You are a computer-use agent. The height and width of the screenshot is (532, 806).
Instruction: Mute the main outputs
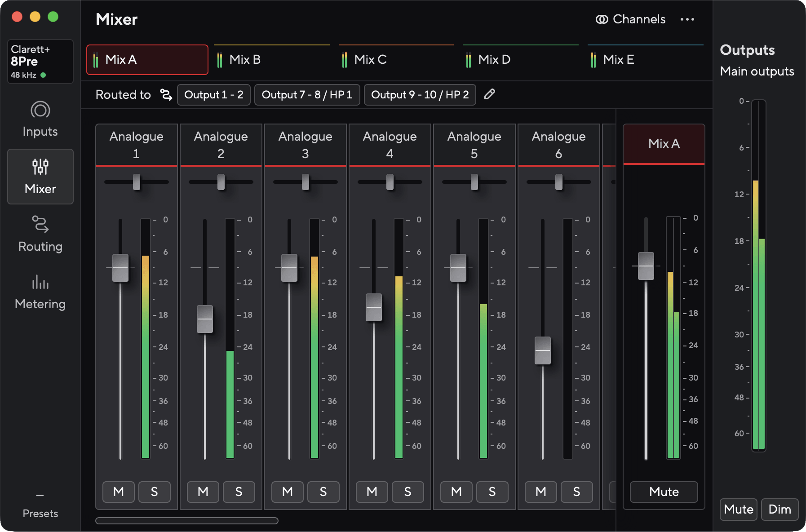point(739,510)
